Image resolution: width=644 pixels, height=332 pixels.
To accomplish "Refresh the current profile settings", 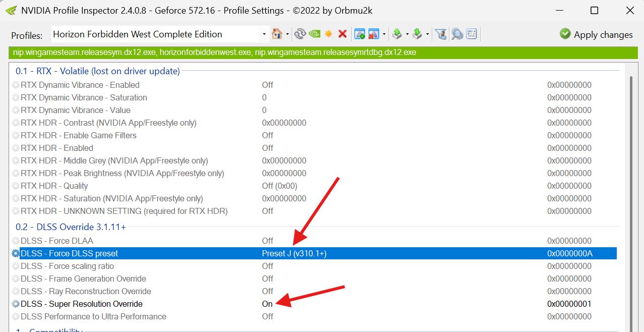I will click(x=300, y=34).
